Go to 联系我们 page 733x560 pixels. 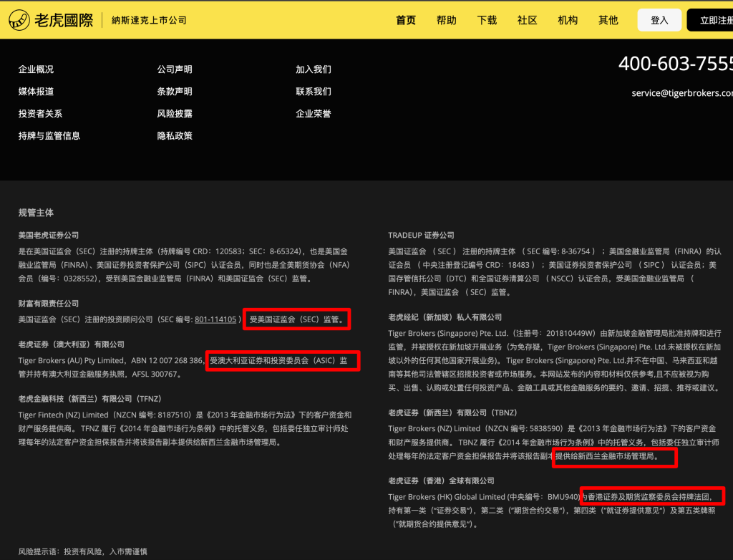(314, 91)
